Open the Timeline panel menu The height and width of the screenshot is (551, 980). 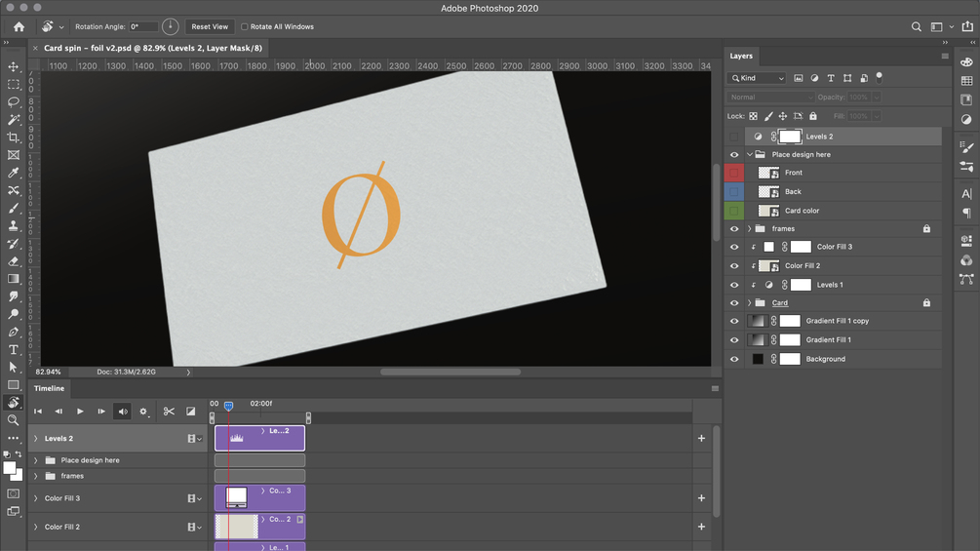click(715, 388)
